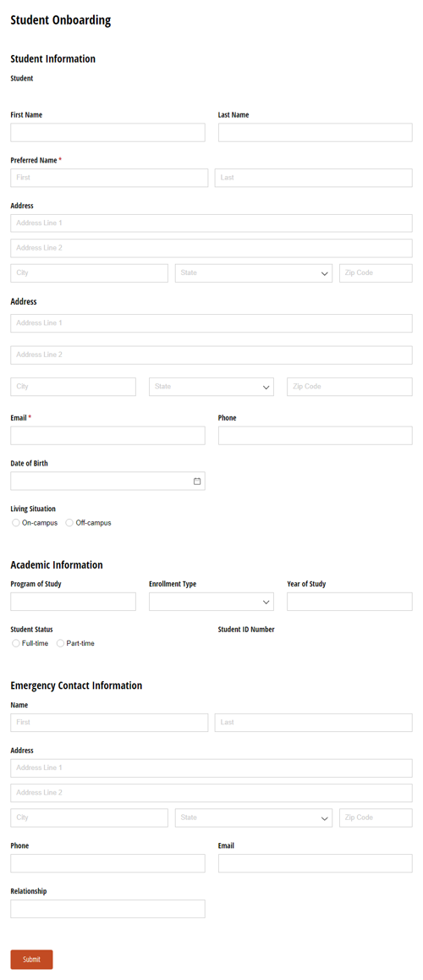Open the first Address State dropdown
Image resolution: width=423 pixels, height=980 pixels.
point(254,273)
